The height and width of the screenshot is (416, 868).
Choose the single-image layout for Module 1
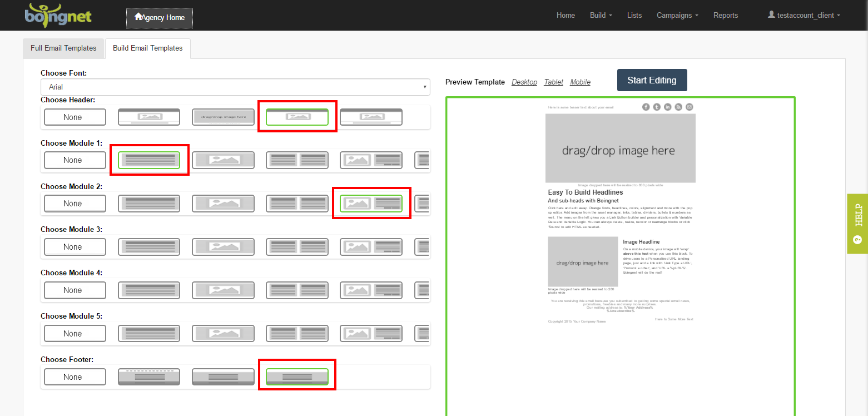223,160
